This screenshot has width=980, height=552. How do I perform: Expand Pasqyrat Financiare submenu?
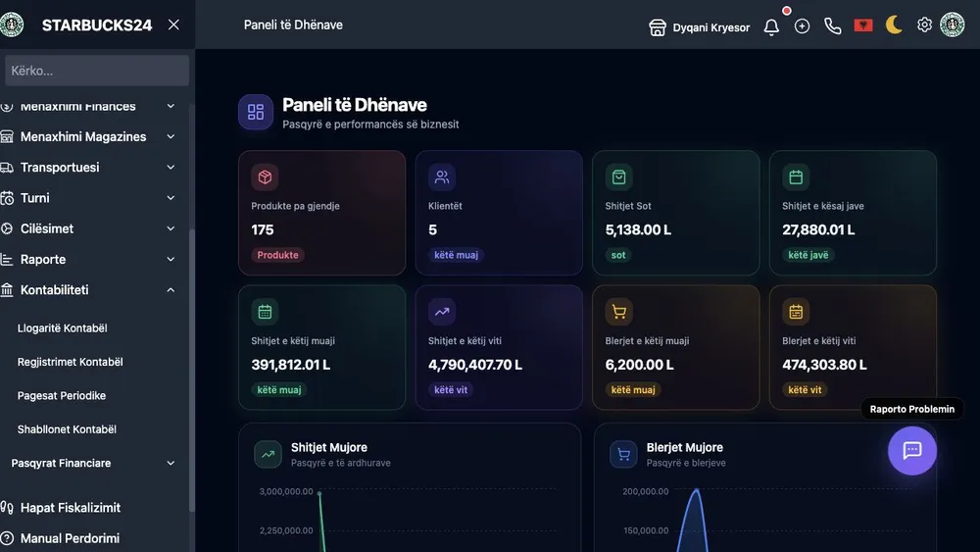(92, 463)
